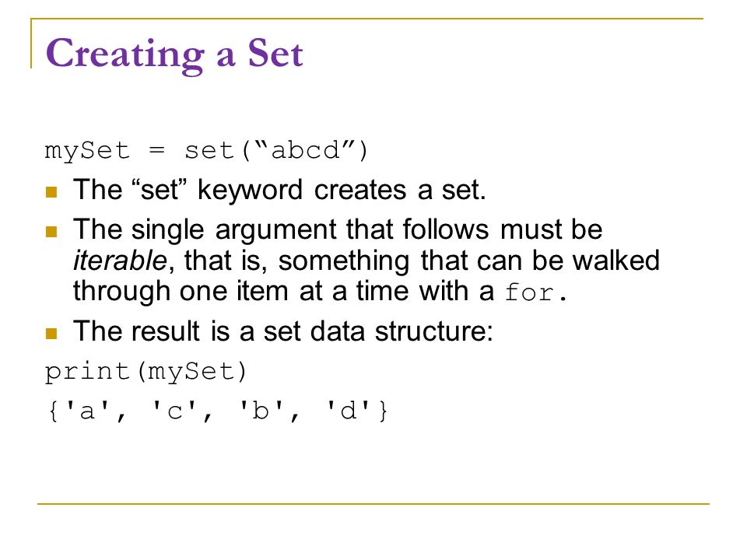Screen dimensions: 747x560
Task: Click the word 'Set' in the purple title
Action: (275, 53)
